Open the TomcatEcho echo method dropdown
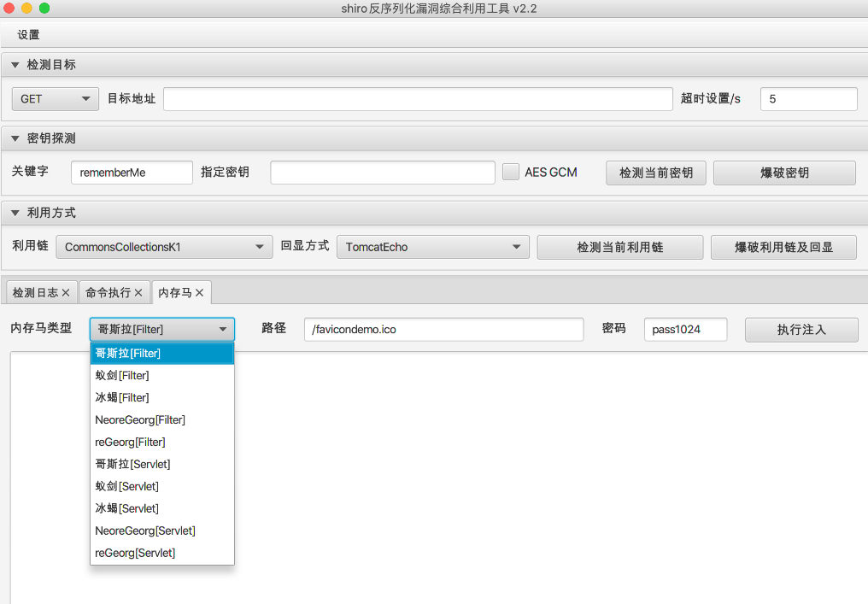This screenshot has height=604, width=868. [x=433, y=247]
